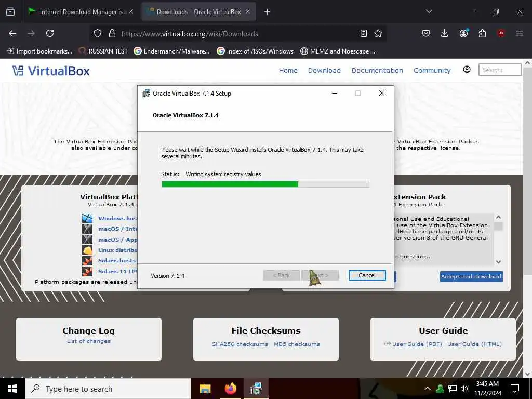The image size is (532, 399).
Task: Open the list all tabs dropdown arrow
Action: coord(429,11)
